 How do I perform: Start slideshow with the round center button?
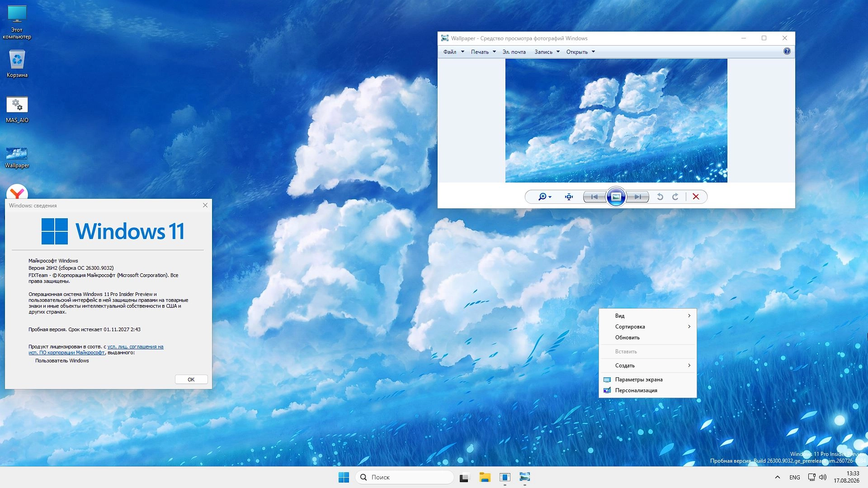(616, 197)
